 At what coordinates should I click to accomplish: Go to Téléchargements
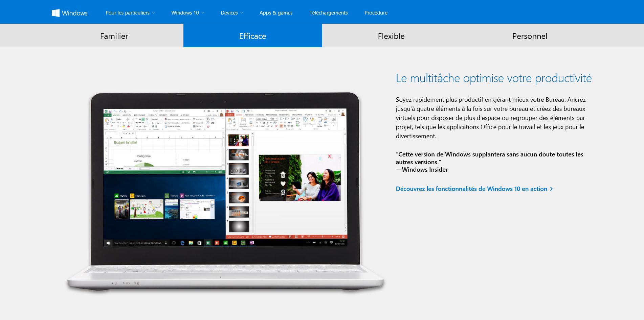pos(329,13)
